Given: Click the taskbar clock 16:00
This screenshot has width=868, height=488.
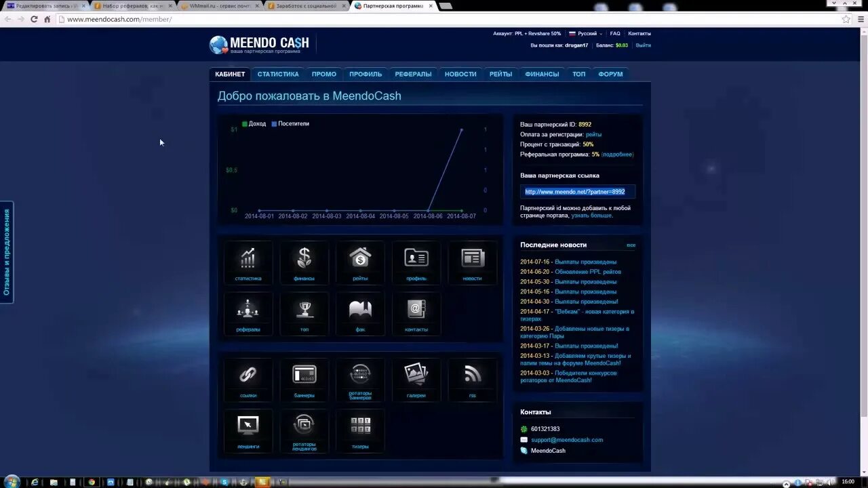Looking at the screenshot, I should tap(848, 482).
